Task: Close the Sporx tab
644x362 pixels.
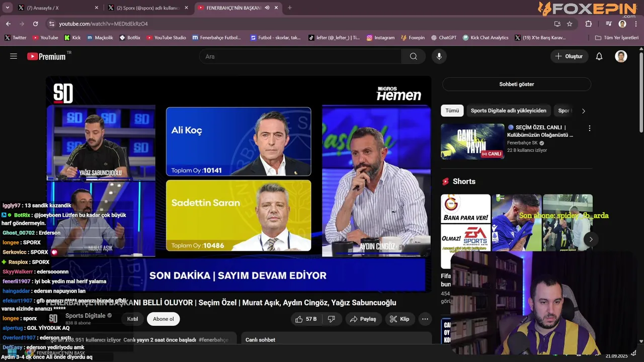Action: 186,8
